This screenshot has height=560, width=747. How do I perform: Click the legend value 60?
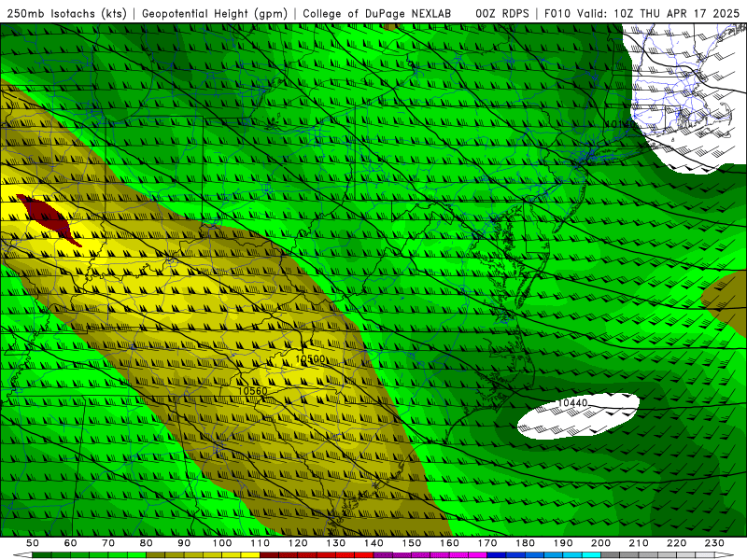[x=70, y=543]
